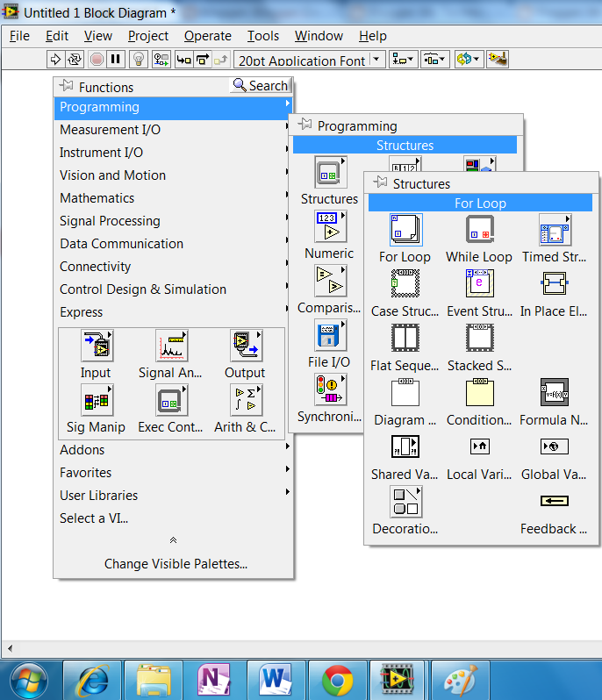This screenshot has height=700, width=602.
Task: Expand Mathematics palette category
Action: (173, 197)
